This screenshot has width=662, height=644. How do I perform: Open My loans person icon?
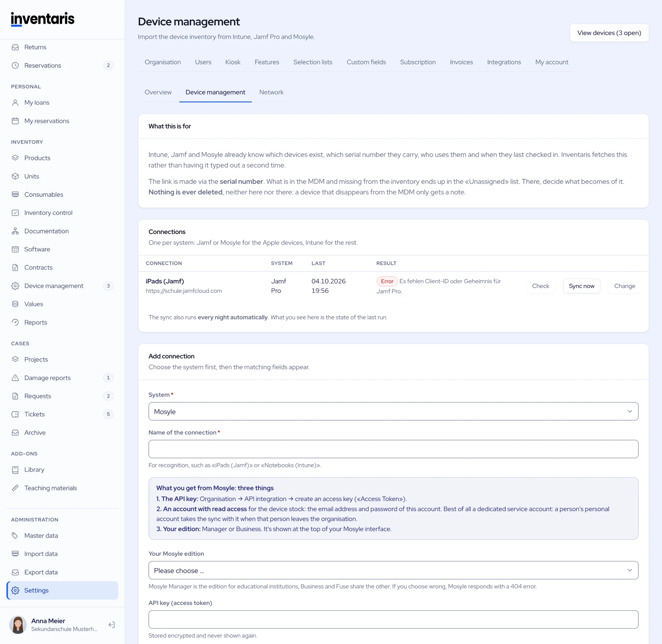pos(15,102)
